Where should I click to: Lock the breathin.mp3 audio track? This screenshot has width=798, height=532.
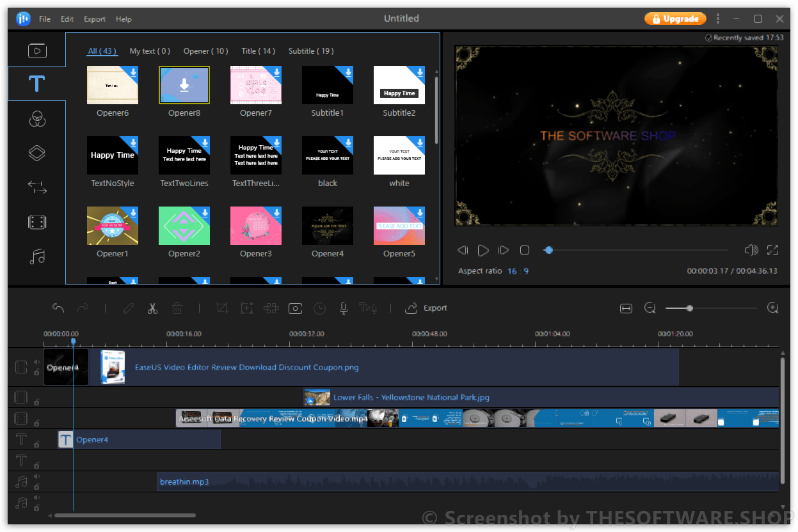pyautogui.click(x=36, y=487)
